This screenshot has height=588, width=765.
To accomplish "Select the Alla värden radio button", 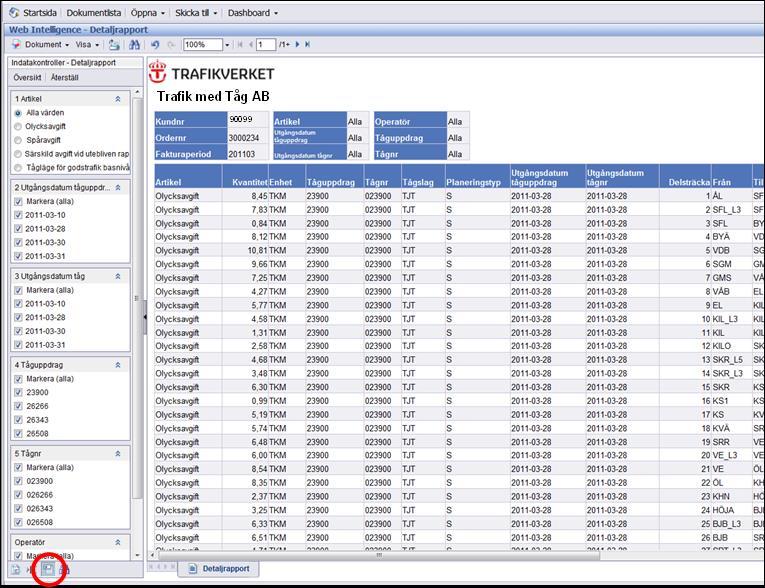I will (18, 113).
